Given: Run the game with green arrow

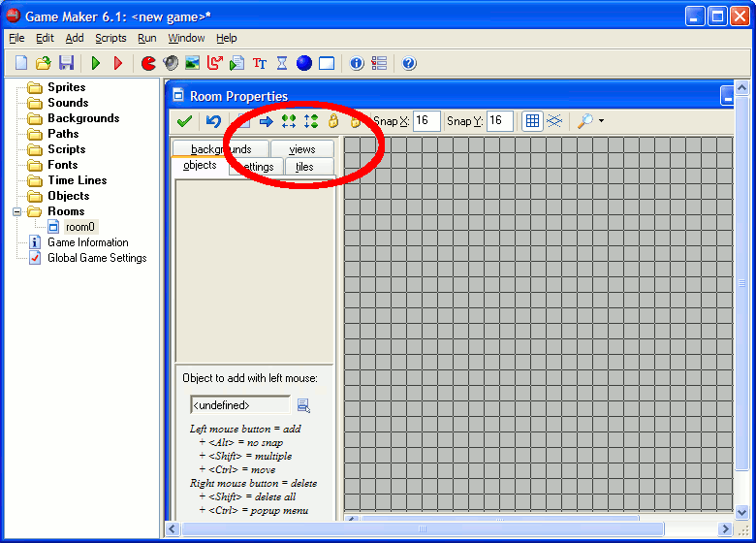Looking at the screenshot, I should pos(95,63).
